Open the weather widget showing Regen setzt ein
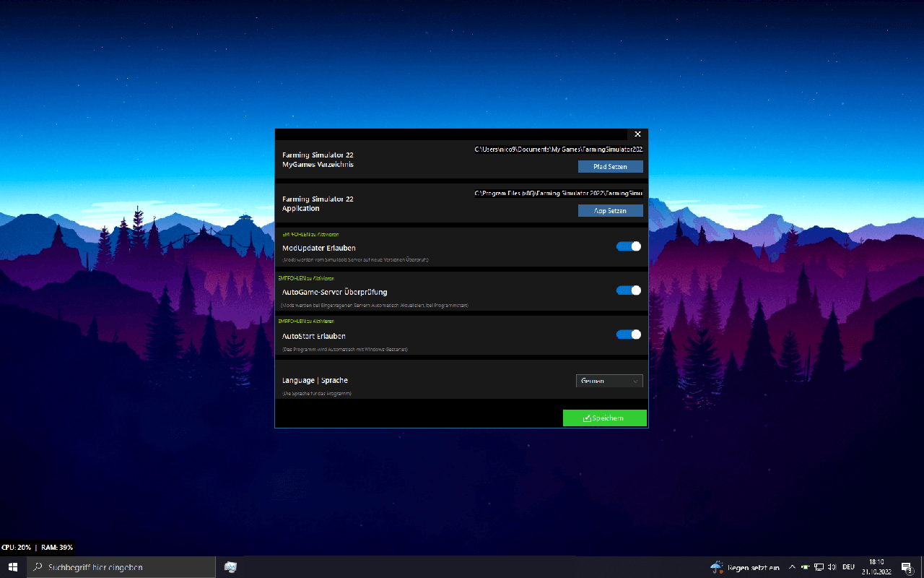Viewport: 924px width, 578px height. coord(745,567)
